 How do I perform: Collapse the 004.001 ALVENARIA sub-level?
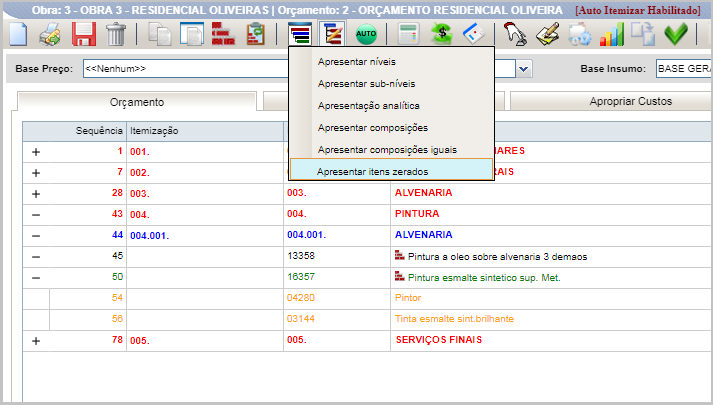pyautogui.click(x=36, y=236)
